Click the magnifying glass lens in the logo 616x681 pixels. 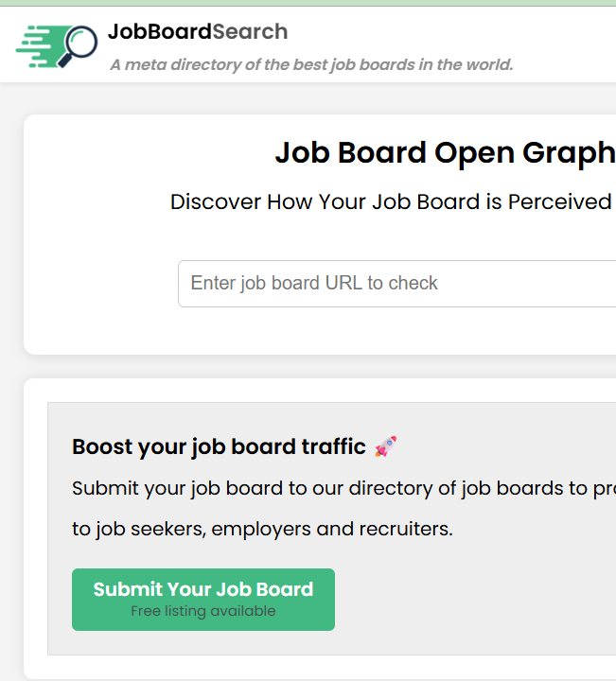click(x=82, y=42)
